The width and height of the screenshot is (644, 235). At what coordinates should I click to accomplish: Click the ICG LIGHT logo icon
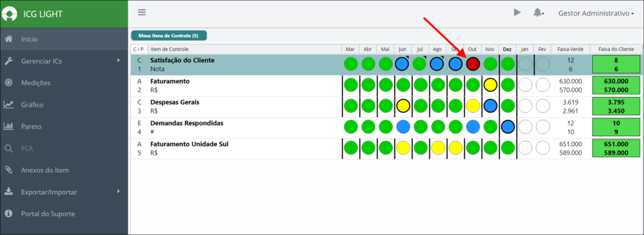tap(9, 14)
